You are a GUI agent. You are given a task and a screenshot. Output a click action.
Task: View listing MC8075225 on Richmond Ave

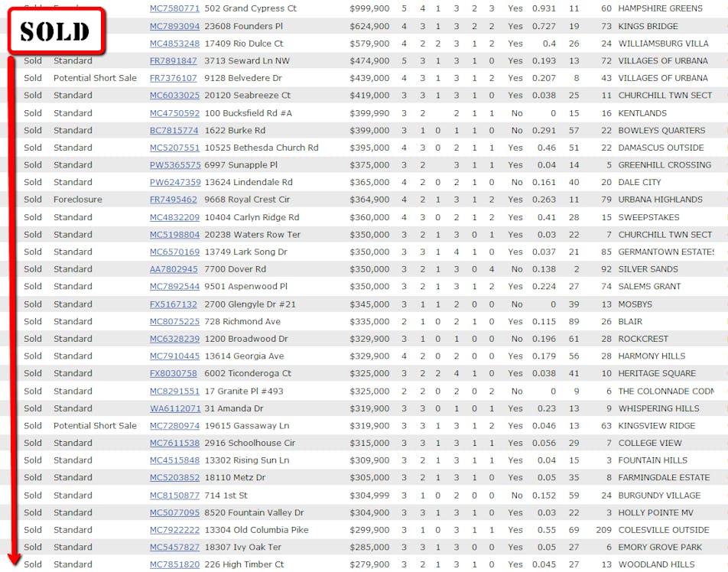174,321
